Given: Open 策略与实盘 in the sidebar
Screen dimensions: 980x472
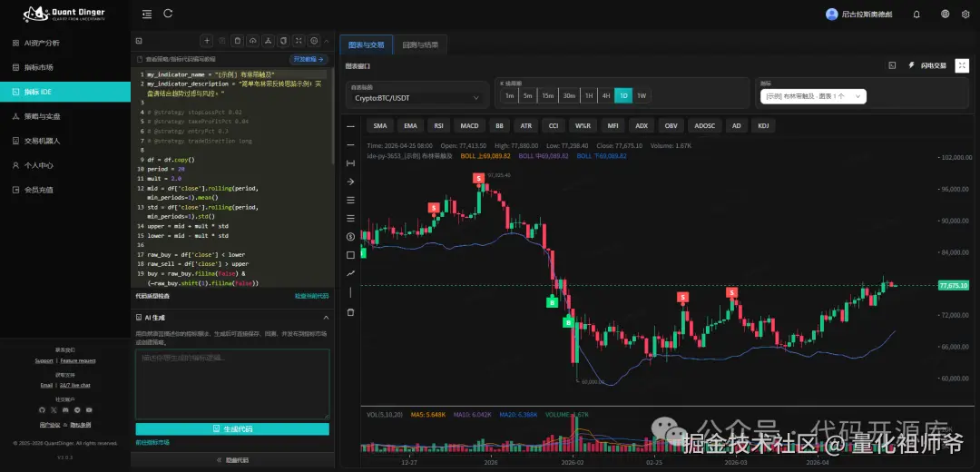Looking at the screenshot, I should [65, 116].
